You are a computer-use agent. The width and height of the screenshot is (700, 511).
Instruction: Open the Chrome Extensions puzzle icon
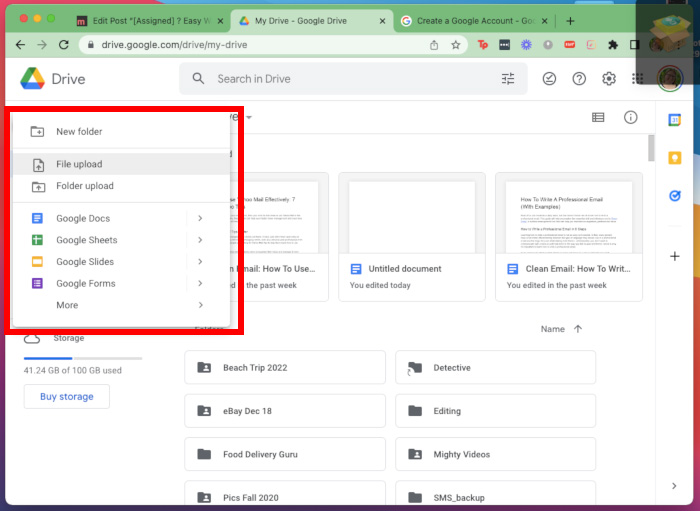(613, 45)
